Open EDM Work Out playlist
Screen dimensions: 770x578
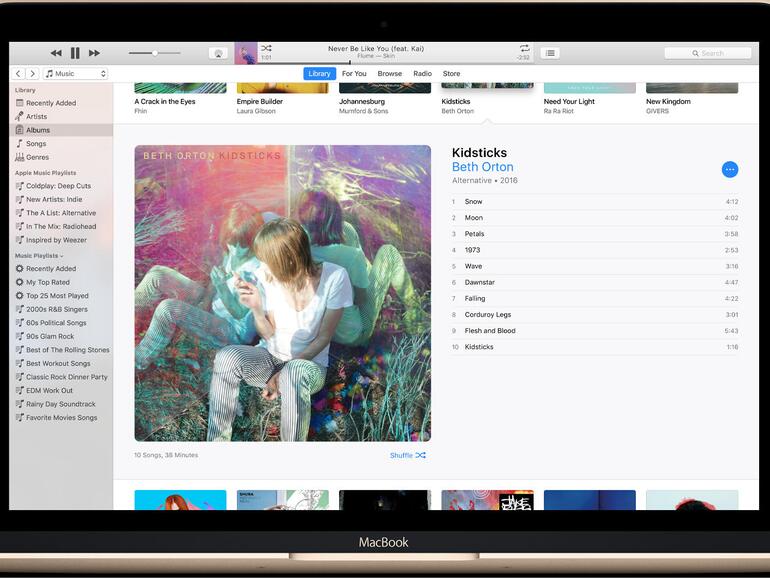(x=61, y=390)
